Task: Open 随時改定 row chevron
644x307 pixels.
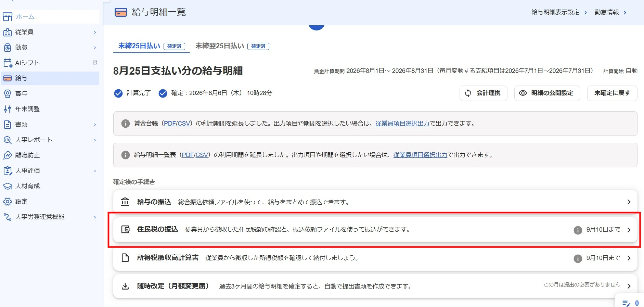Action: 629,286
